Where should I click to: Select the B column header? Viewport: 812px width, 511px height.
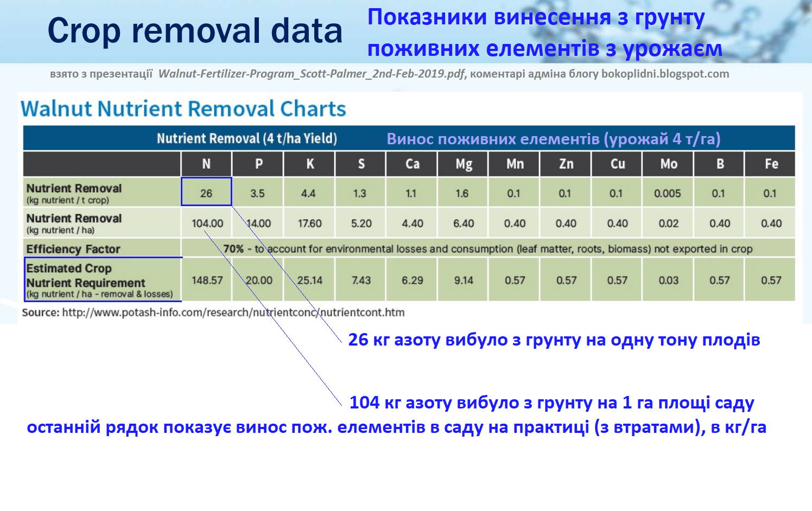pyautogui.click(x=720, y=164)
